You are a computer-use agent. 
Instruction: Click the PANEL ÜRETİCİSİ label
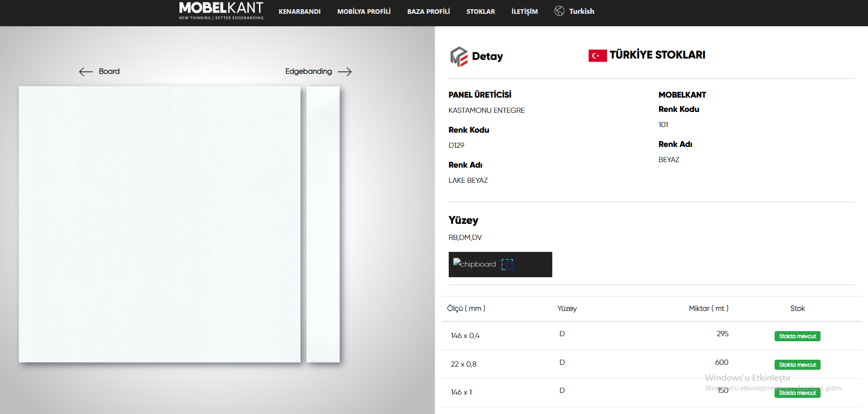(480, 94)
